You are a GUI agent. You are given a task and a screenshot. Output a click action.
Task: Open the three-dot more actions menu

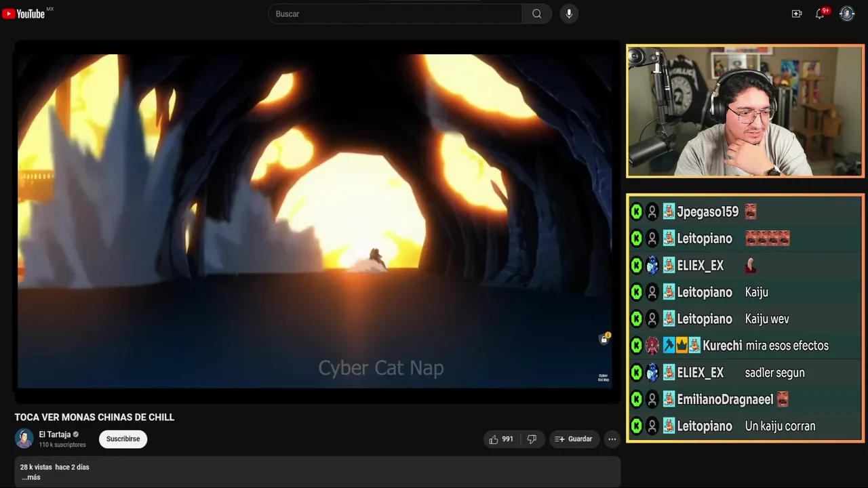[612, 439]
